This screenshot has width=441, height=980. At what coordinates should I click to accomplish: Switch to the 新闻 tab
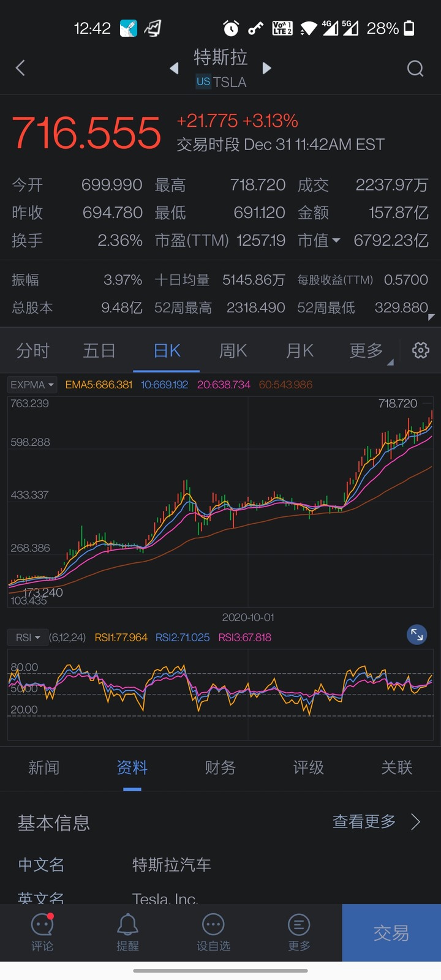tap(44, 767)
